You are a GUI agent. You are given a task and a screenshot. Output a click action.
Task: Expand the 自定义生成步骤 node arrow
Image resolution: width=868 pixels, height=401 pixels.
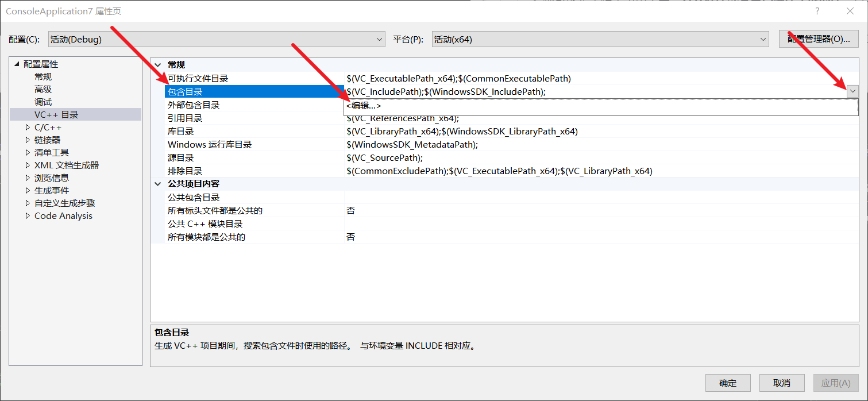(28, 203)
